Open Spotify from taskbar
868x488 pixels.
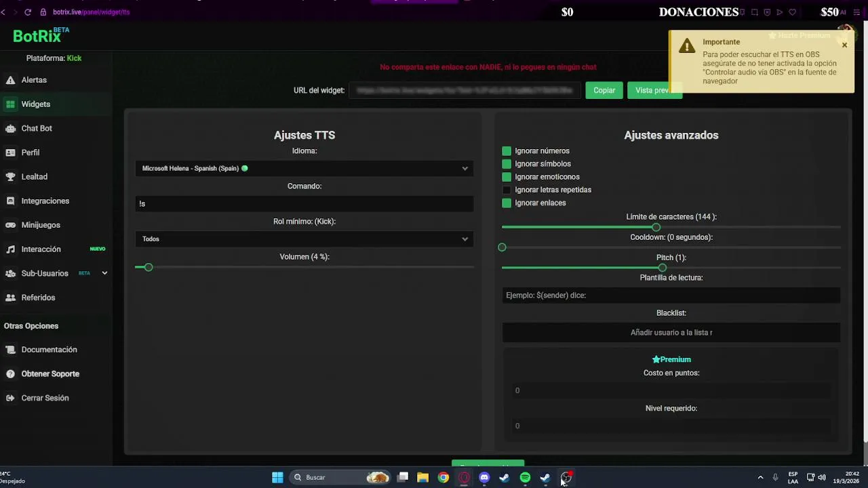525,477
